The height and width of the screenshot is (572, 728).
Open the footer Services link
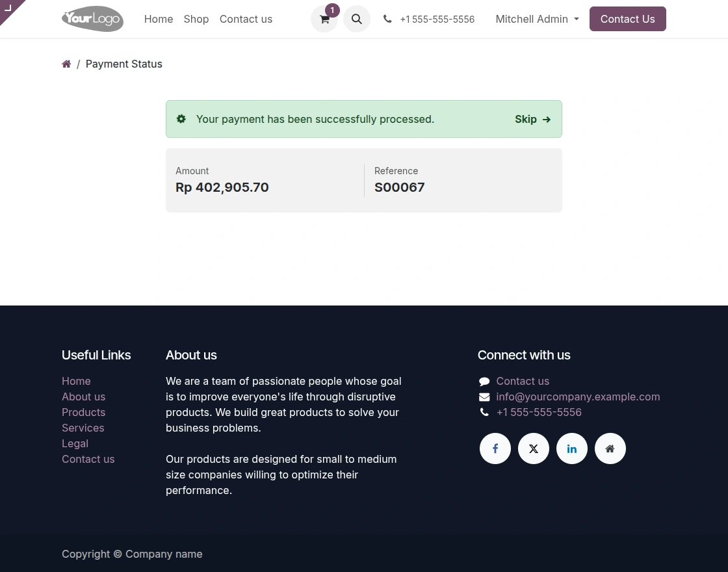(x=83, y=428)
